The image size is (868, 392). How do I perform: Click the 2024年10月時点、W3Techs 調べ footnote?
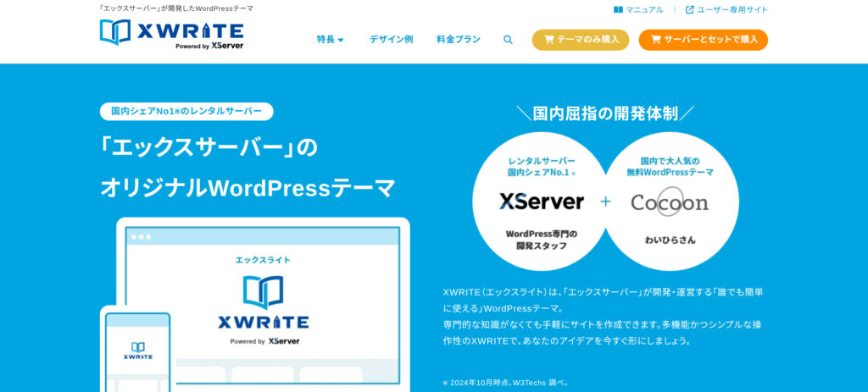(506, 383)
